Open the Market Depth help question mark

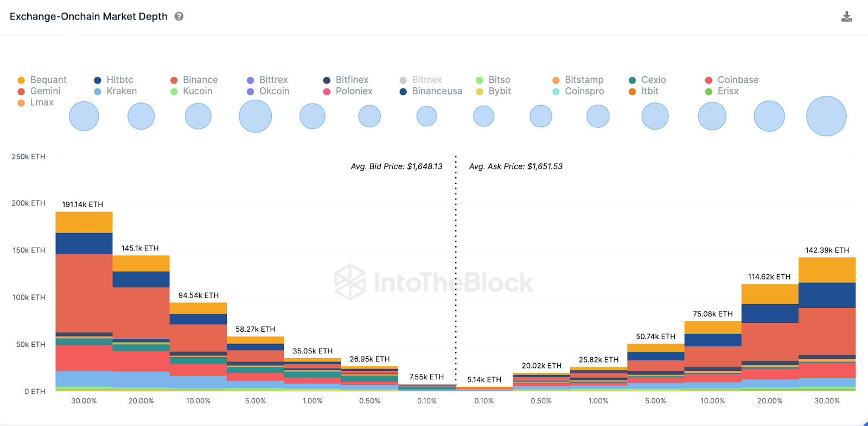coord(179,17)
